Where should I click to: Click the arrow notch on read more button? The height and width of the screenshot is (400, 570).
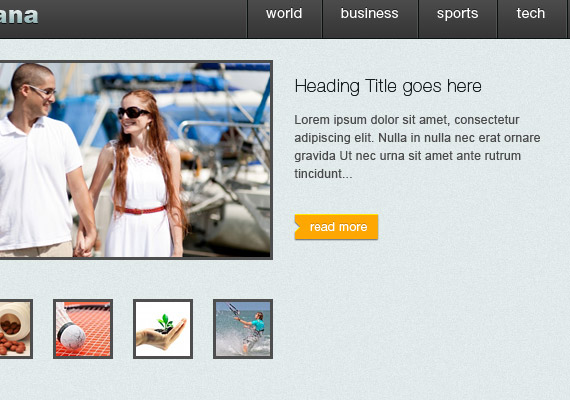click(x=298, y=227)
